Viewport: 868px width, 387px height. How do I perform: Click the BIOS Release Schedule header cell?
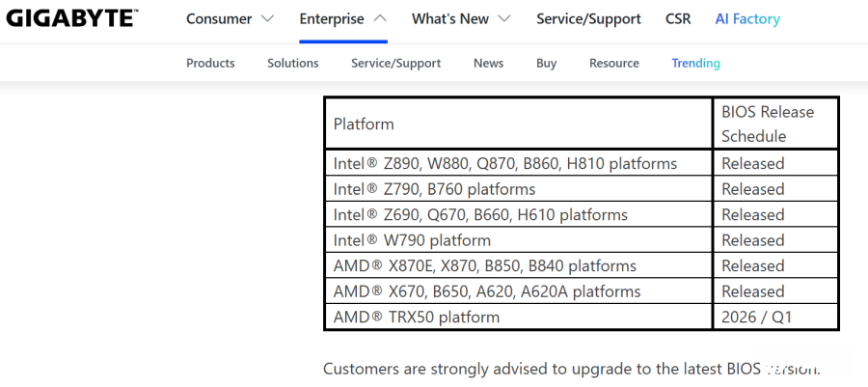pos(768,124)
